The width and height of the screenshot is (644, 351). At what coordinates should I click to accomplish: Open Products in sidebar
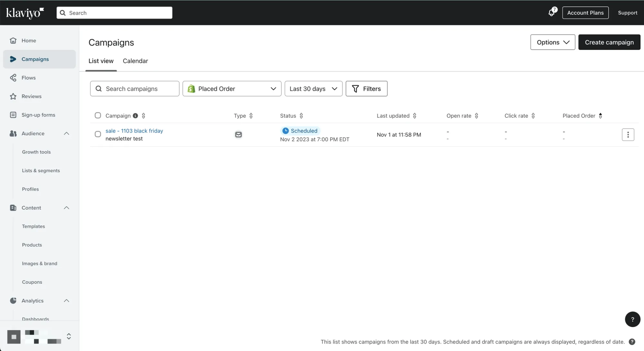[x=32, y=245]
